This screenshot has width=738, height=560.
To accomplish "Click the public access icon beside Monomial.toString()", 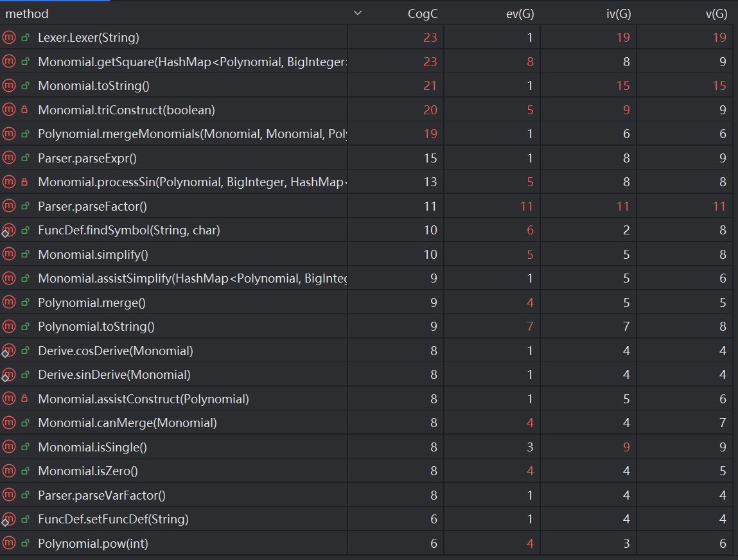I will pos(25,86).
